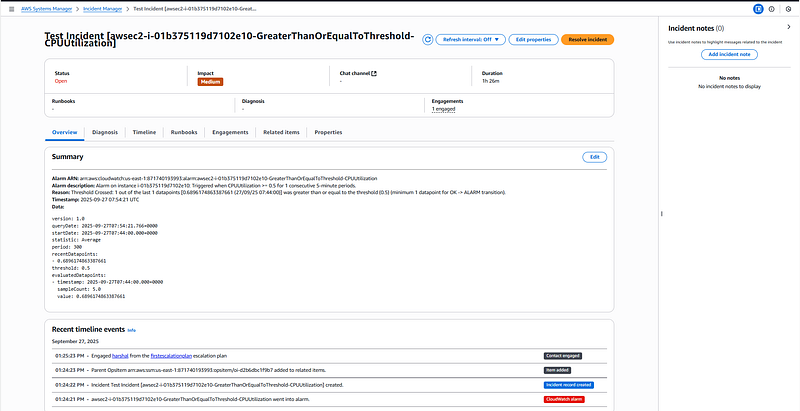This screenshot has width=800, height=411.
Task: Switch to the Timeline tab
Action: point(144,132)
